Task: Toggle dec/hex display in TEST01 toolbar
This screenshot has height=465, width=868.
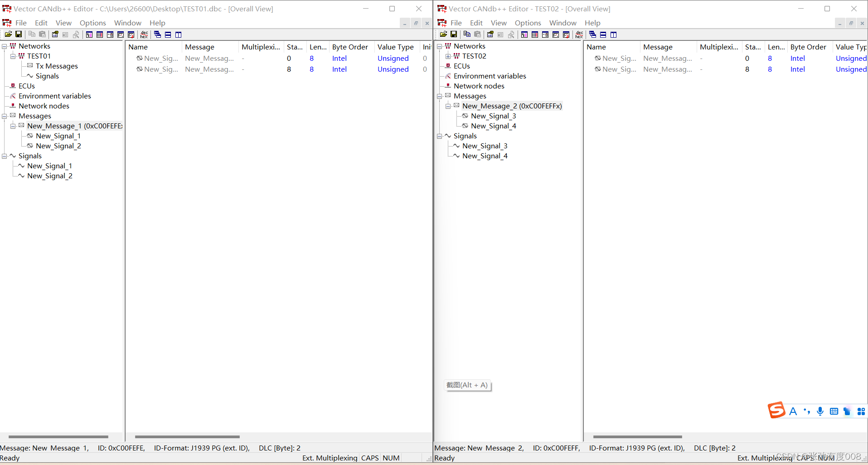Action: [144, 34]
